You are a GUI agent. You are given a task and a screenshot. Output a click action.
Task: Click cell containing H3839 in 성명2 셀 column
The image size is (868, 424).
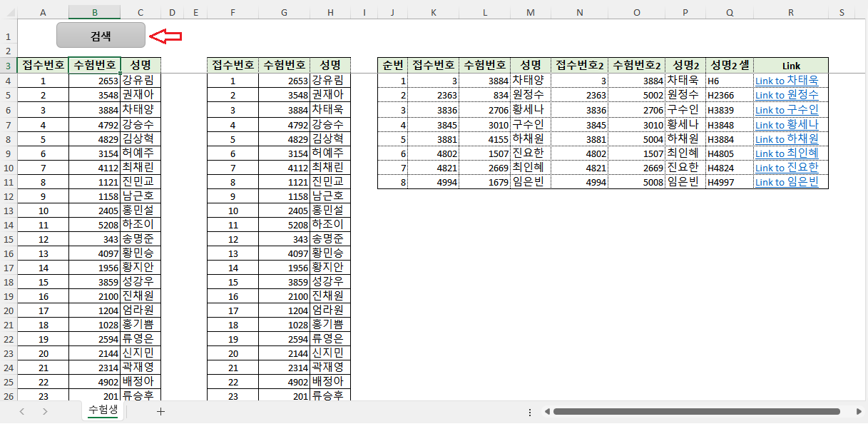point(728,110)
